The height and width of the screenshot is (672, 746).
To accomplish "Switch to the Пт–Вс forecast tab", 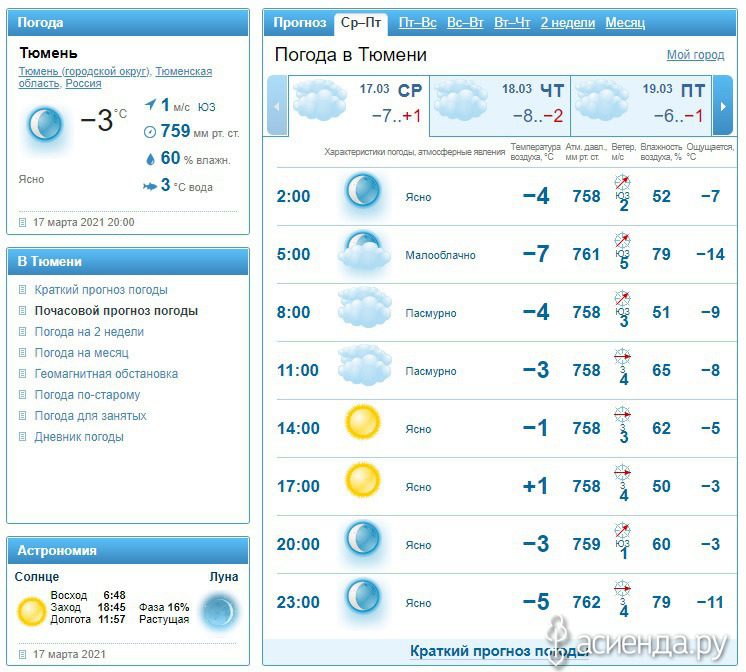I will coord(417,22).
